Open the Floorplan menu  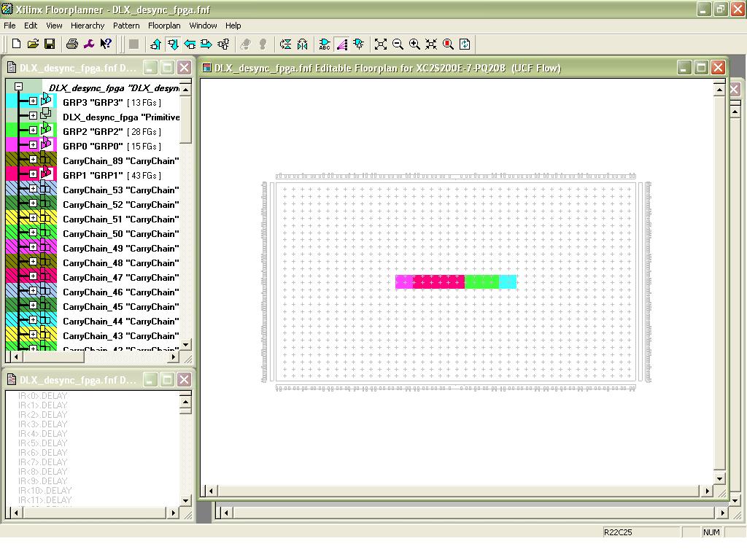[x=164, y=26]
